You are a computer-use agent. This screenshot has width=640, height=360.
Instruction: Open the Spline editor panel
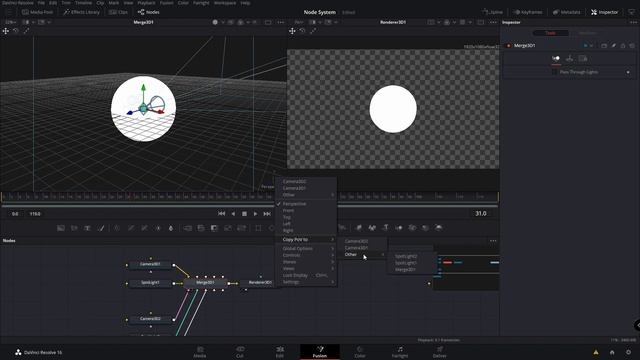(x=492, y=12)
